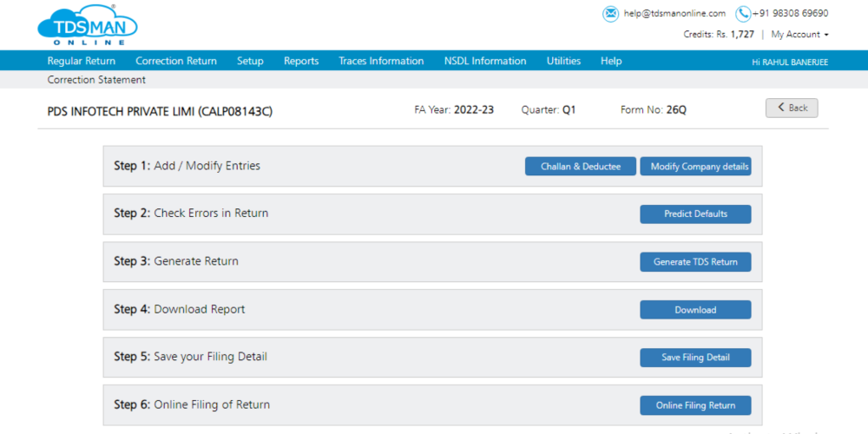Click the phone handset icon

[743, 14]
